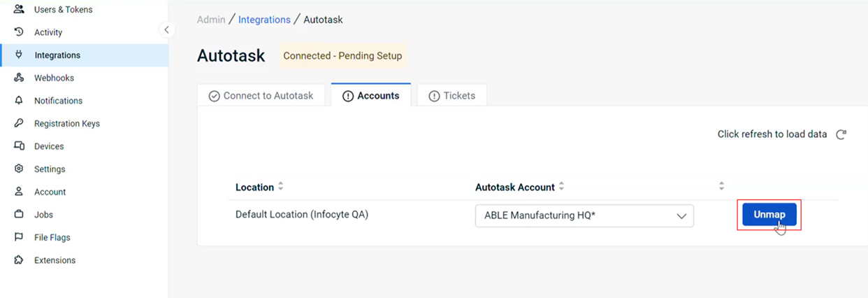The image size is (868, 298).
Task: Click the Devices icon in sidebar
Action: [19, 146]
